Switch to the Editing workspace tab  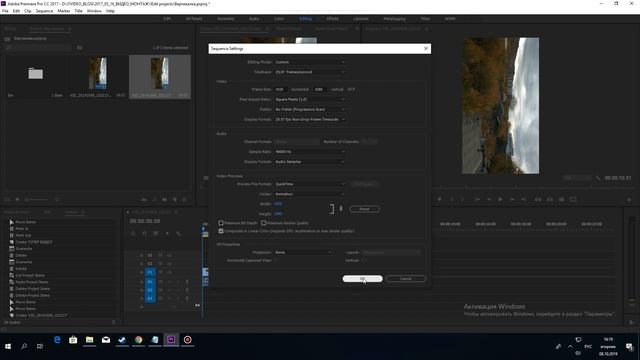[x=305, y=19]
